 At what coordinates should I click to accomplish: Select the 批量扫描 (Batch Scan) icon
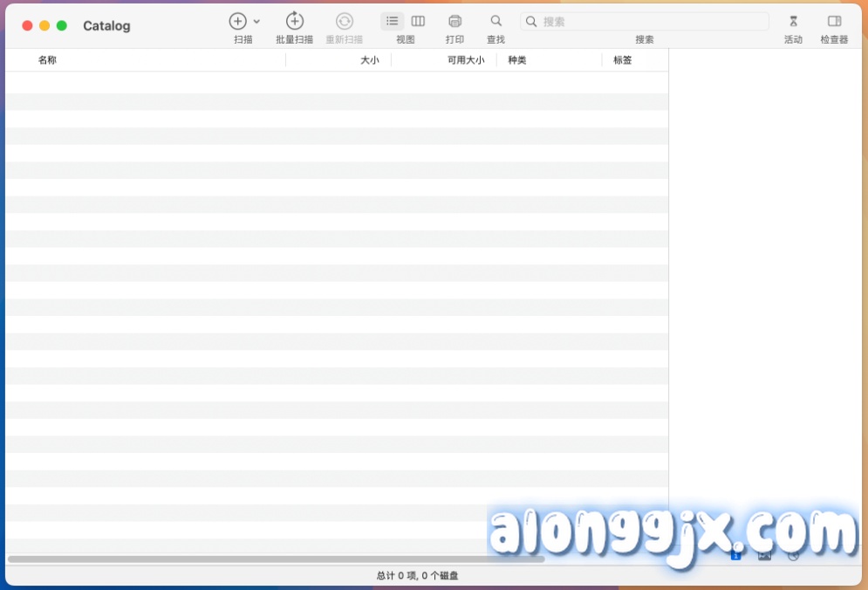(294, 21)
